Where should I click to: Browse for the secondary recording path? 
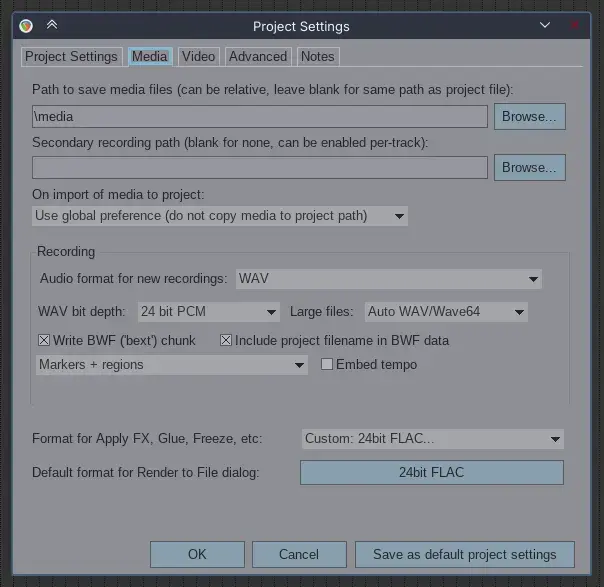tap(529, 168)
